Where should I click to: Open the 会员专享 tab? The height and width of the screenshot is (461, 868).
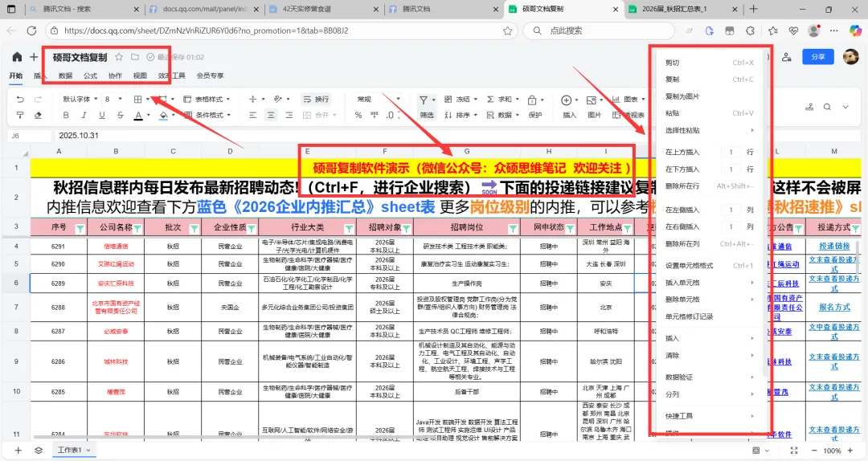point(210,75)
